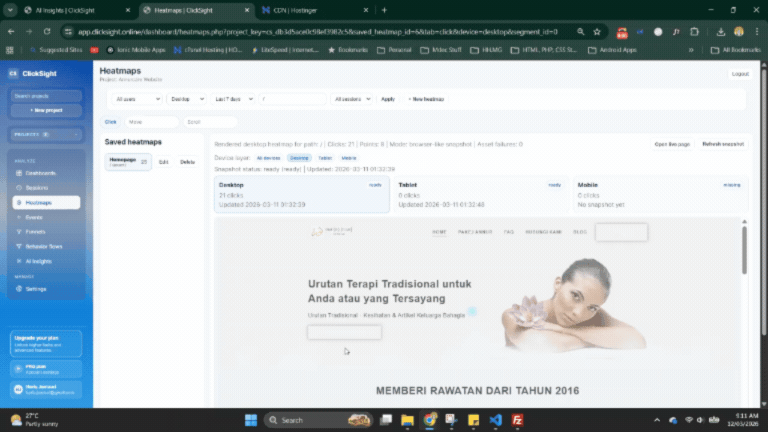768x432 pixels.
Task: Switch device layer to All devices
Action: tap(269, 158)
